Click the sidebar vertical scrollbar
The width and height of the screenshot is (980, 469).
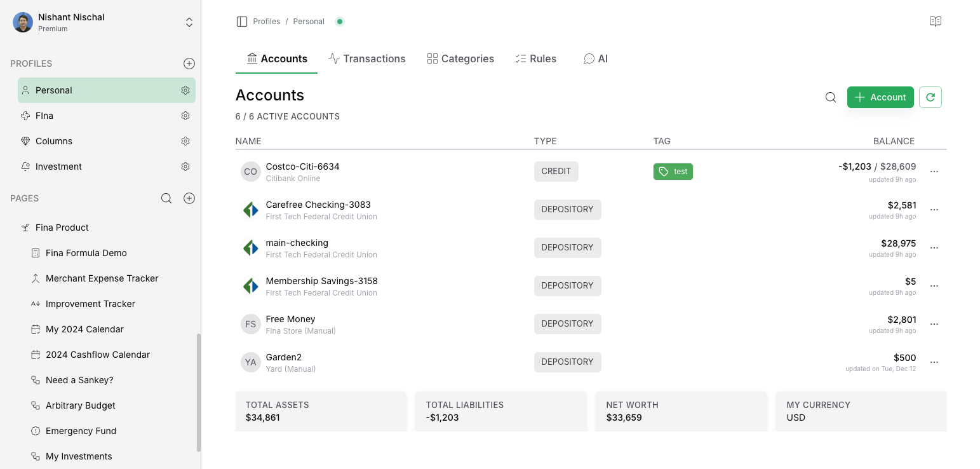click(x=199, y=393)
